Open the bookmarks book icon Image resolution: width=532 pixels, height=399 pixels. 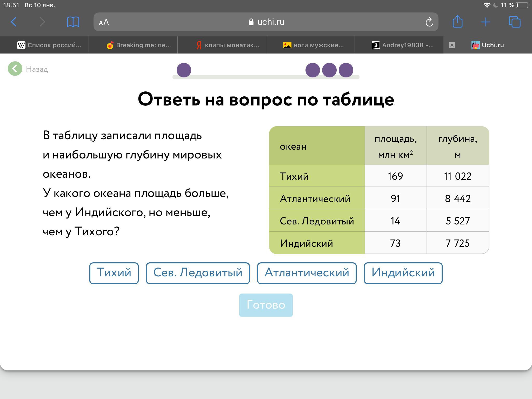click(73, 22)
